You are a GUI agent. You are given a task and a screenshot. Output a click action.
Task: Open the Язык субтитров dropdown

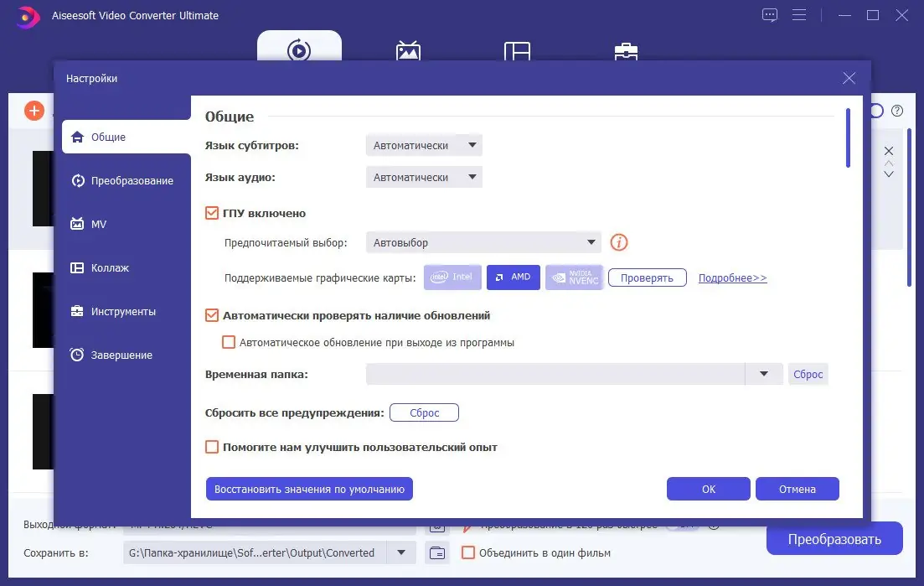coord(424,145)
